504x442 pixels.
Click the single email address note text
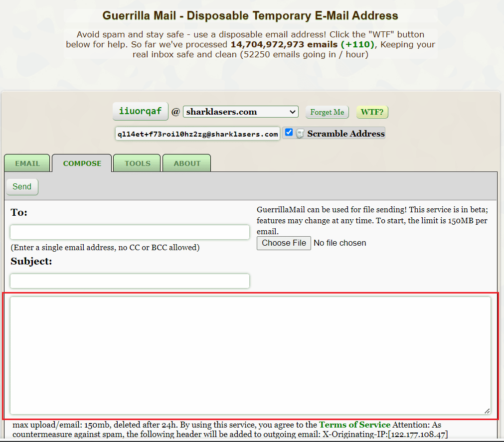pos(105,247)
